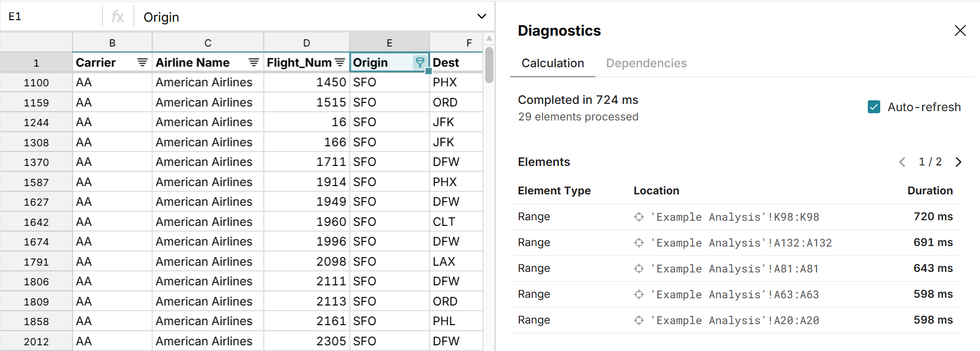Click the 691 ms duration value

point(933,242)
